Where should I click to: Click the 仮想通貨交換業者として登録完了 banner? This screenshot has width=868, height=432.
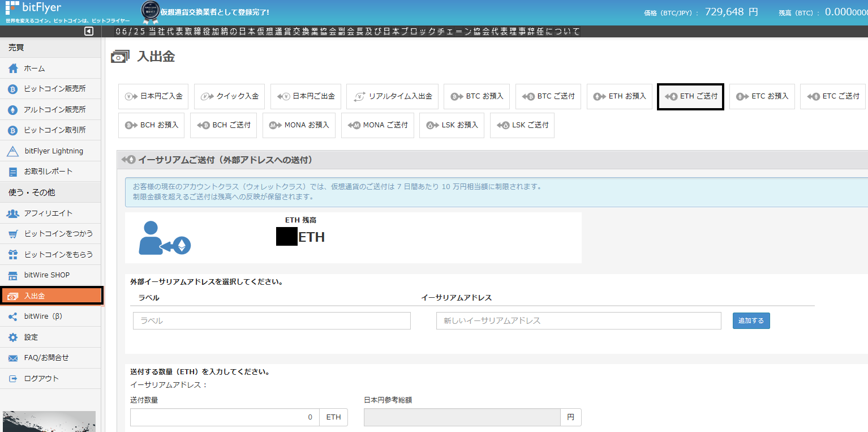pyautogui.click(x=215, y=12)
